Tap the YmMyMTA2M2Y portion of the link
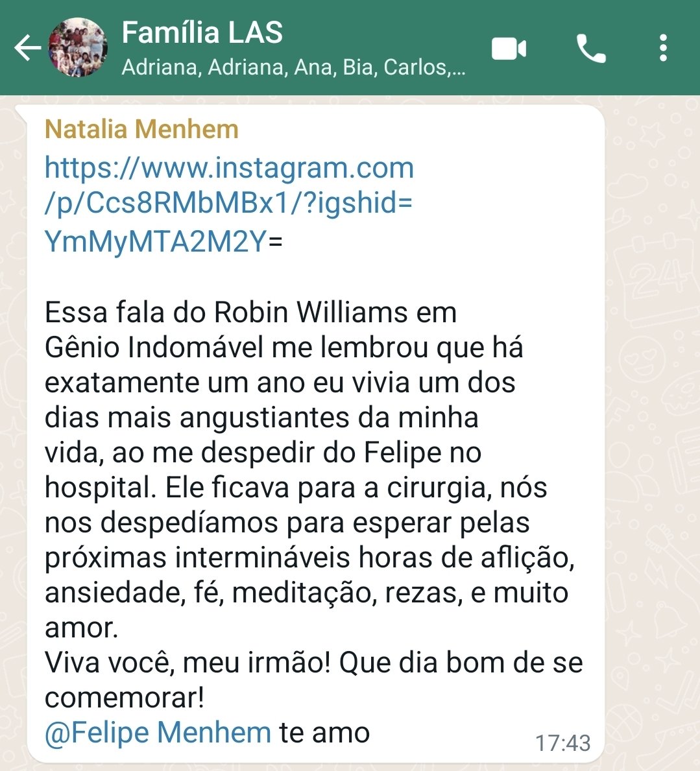 point(156,241)
